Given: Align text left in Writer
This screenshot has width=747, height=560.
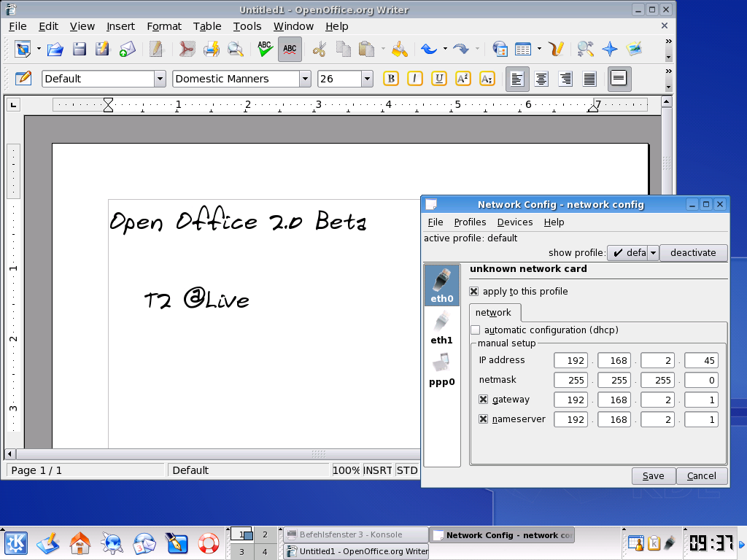Looking at the screenshot, I should coord(517,79).
